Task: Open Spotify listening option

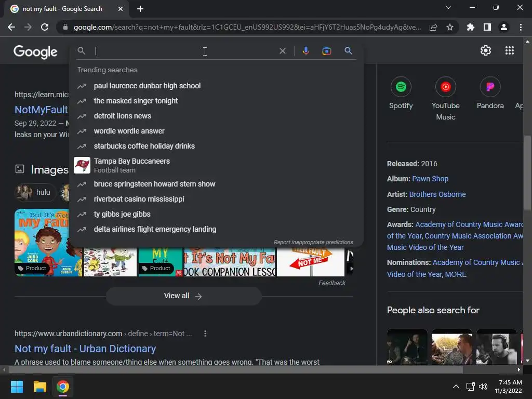Action: pos(401,94)
